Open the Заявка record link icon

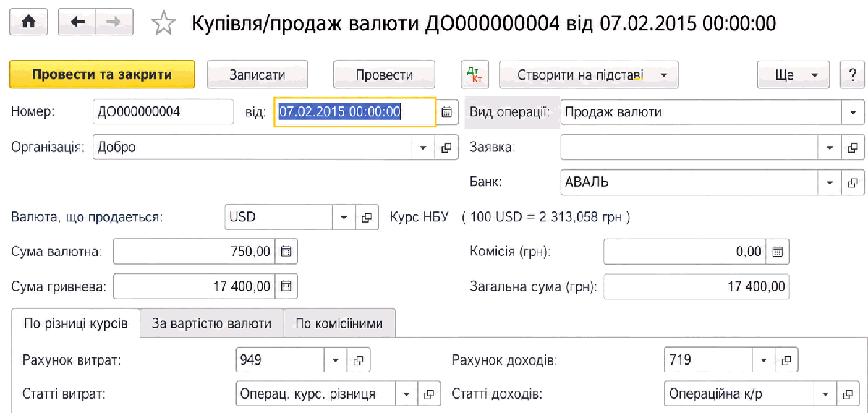tap(854, 147)
